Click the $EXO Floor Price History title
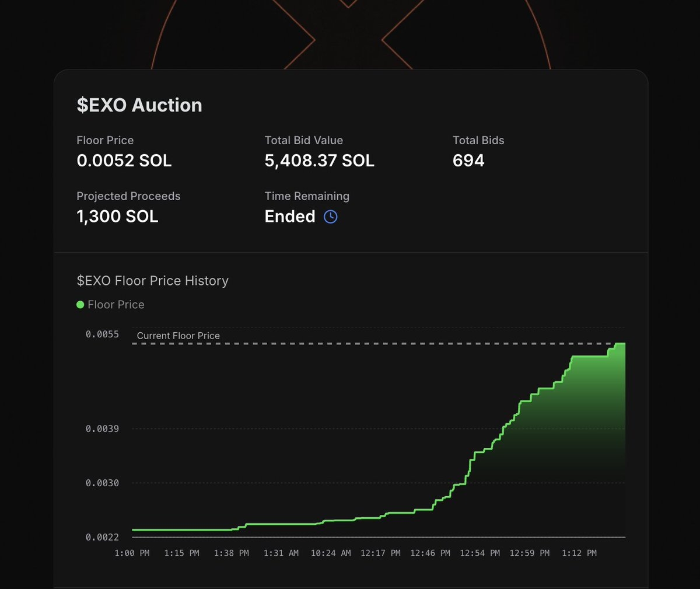This screenshot has height=589, width=700. pos(153,281)
